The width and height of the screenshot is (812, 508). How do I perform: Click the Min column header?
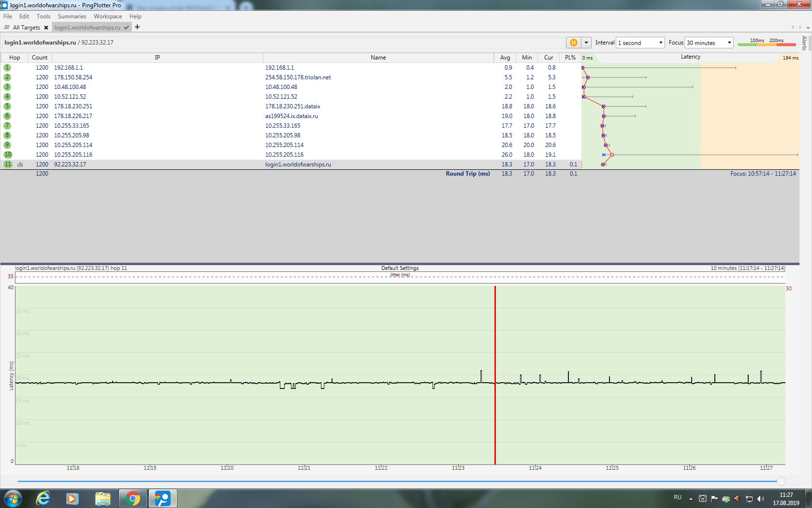(527, 58)
